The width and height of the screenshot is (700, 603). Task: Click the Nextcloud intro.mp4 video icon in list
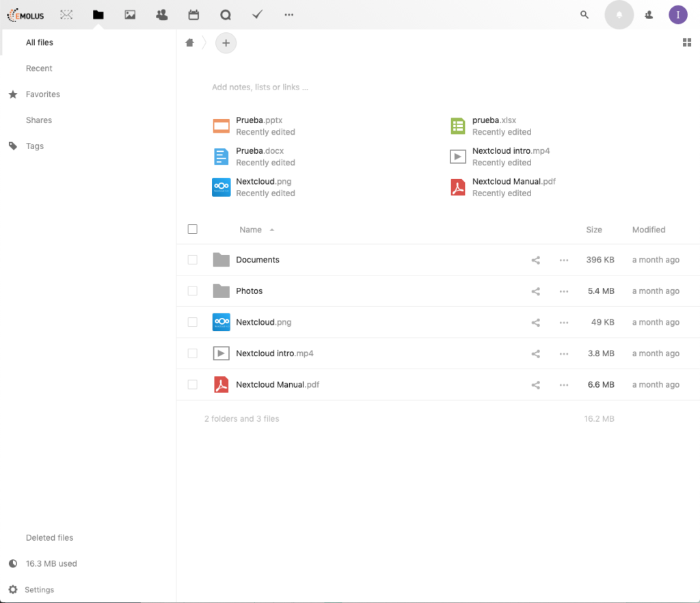(x=221, y=353)
